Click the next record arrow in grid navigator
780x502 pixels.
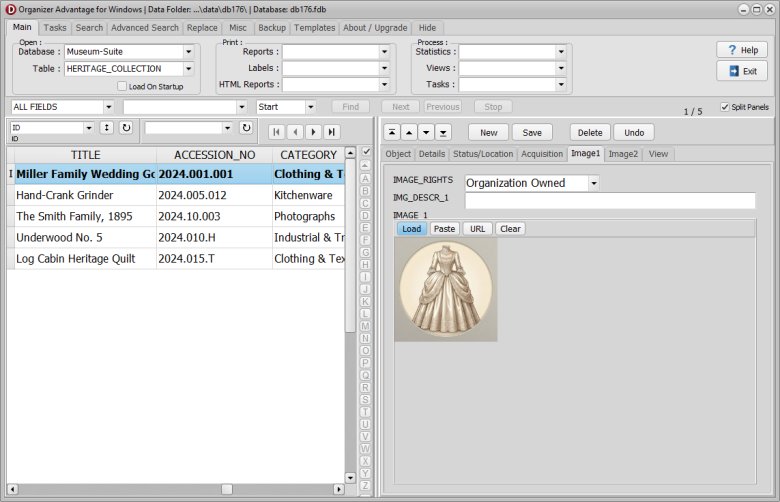tap(313, 132)
